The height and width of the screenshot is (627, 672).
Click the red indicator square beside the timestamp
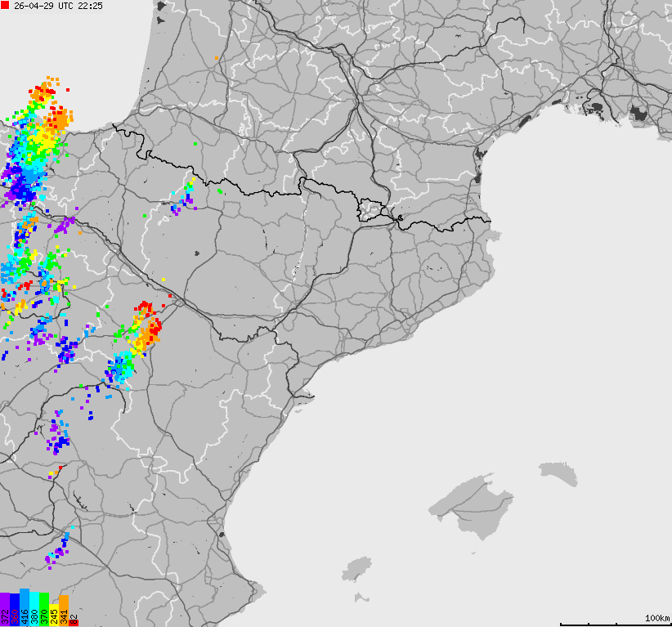click(5, 7)
